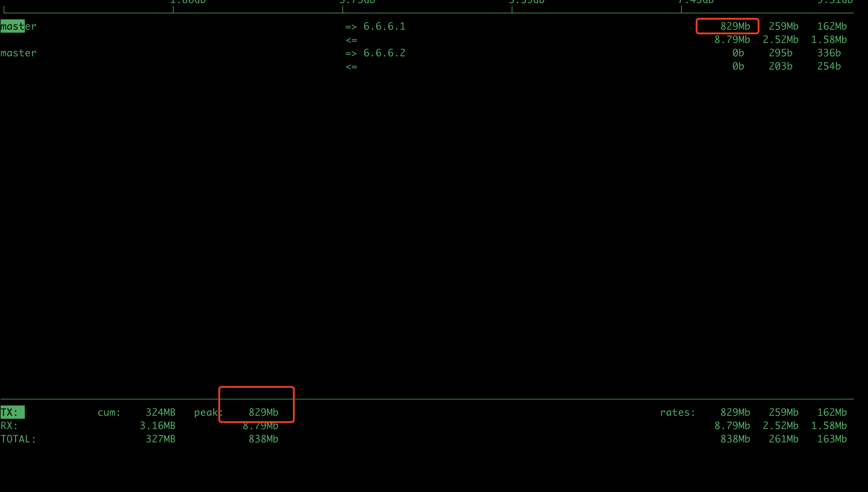Click the 838Mb total peak value
This screenshot has height=492, width=868.
[x=263, y=439]
